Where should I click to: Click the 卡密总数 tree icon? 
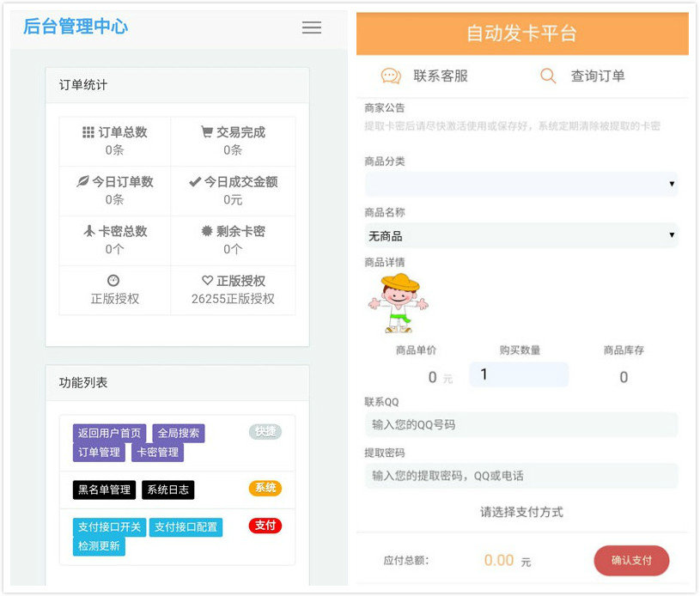(89, 231)
